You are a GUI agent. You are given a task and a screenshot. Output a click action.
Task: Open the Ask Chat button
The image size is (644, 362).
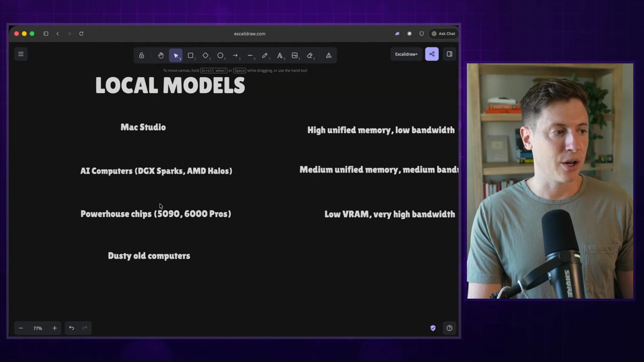coord(443,34)
